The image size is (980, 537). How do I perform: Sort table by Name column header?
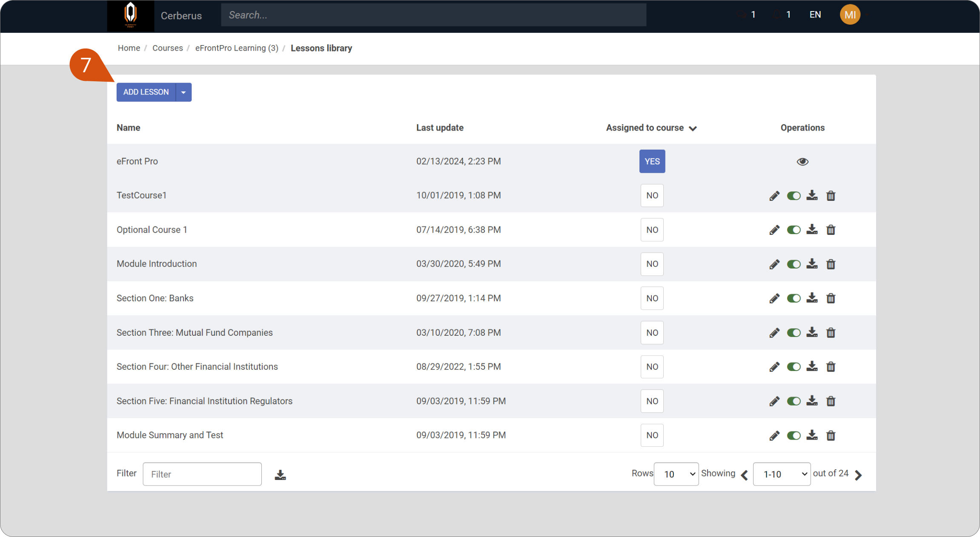click(x=129, y=128)
